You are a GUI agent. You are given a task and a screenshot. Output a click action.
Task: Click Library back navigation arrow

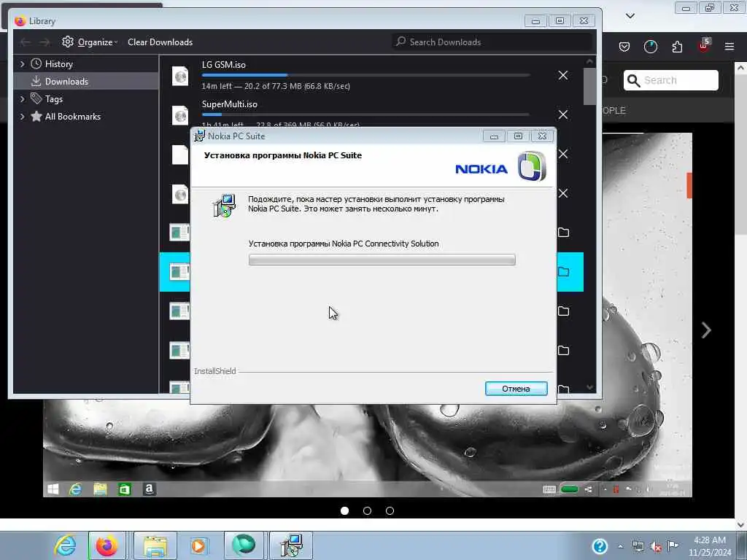26,42
